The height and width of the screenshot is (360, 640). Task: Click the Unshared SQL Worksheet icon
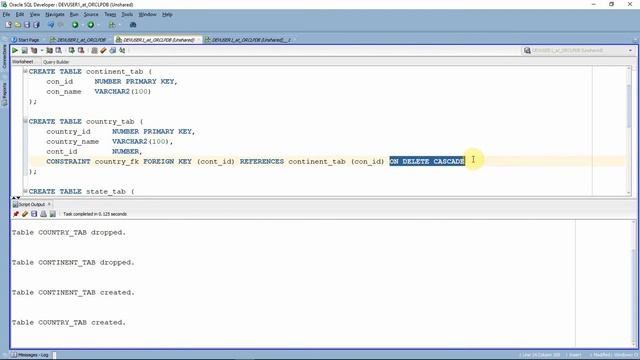[94, 51]
